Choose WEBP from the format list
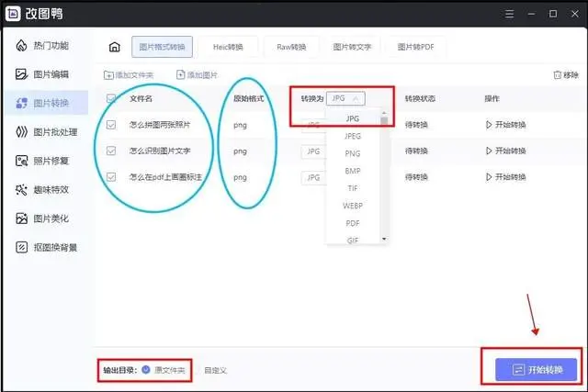This screenshot has height=392, width=588. point(352,205)
